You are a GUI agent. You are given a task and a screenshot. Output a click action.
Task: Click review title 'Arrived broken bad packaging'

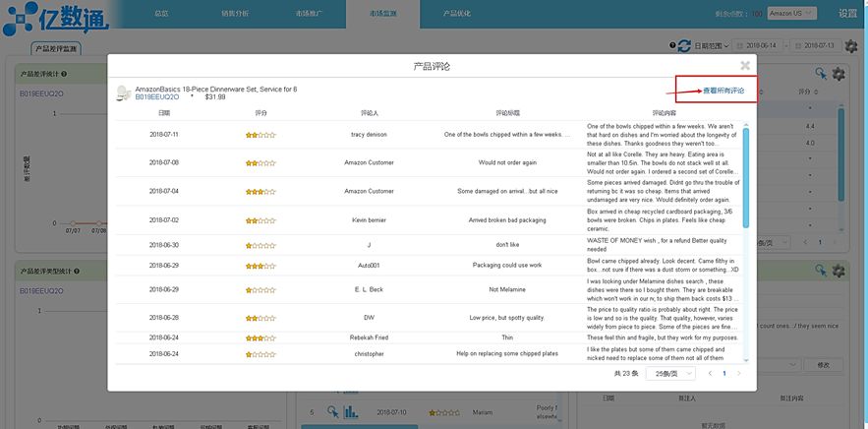pos(507,220)
